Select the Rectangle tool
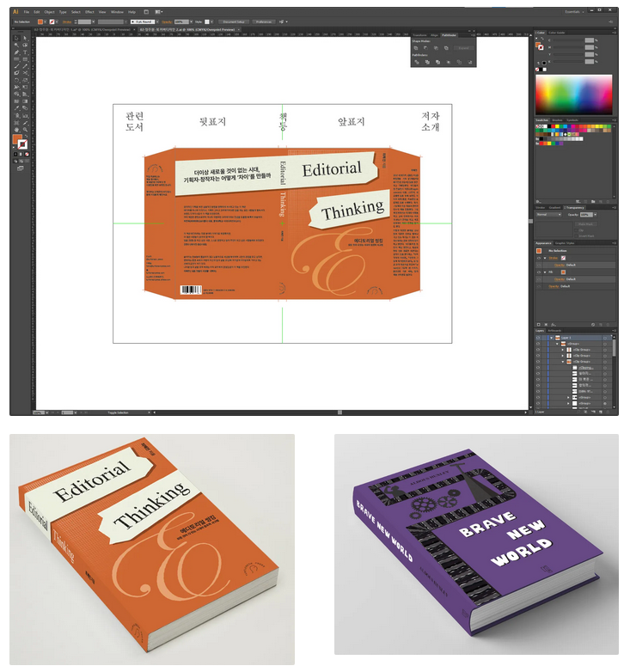 25,59
